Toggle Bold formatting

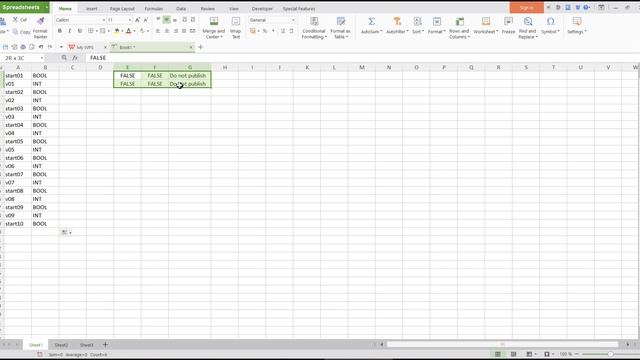coord(60,31)
